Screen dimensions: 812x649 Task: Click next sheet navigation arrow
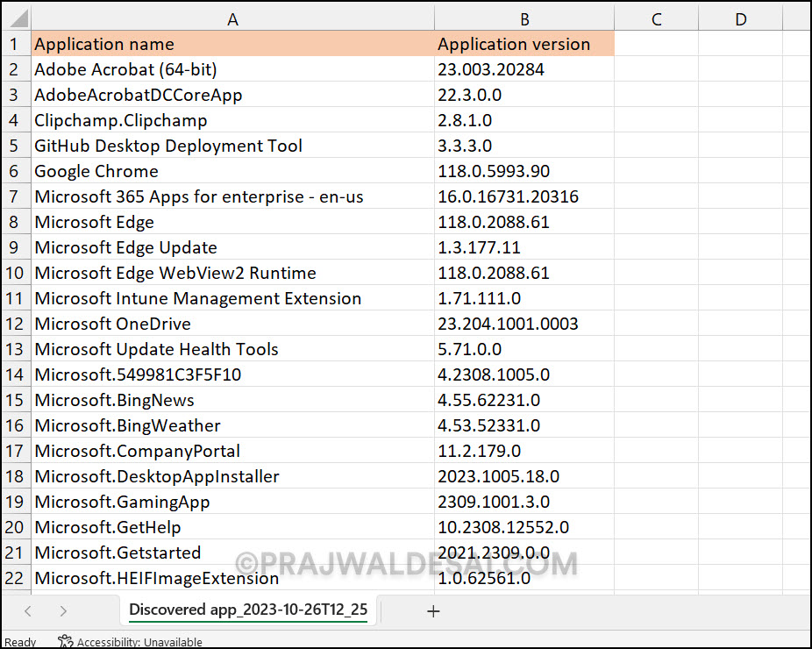(63, 611)
